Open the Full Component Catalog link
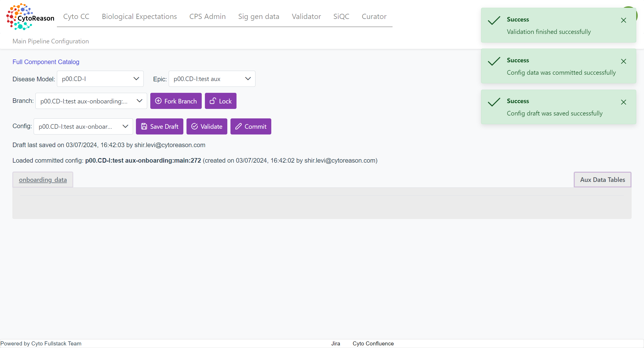The height and width of the screenshot is (348, 644). (46, 62)
